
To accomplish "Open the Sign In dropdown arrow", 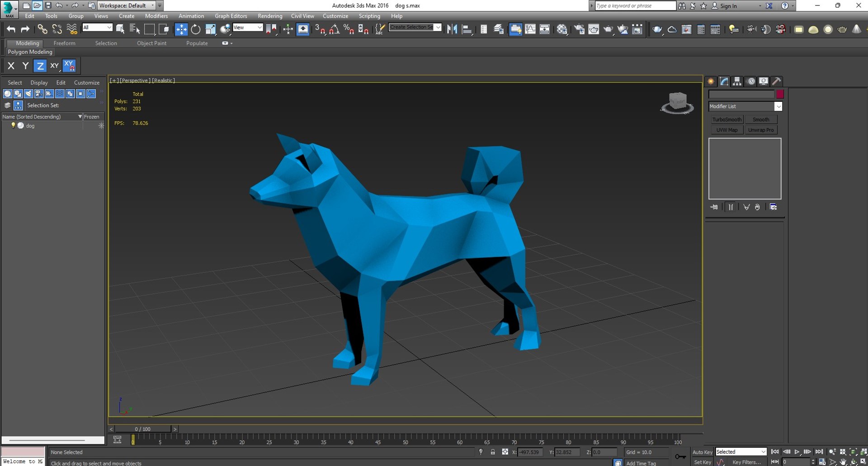I will (759, 6).
